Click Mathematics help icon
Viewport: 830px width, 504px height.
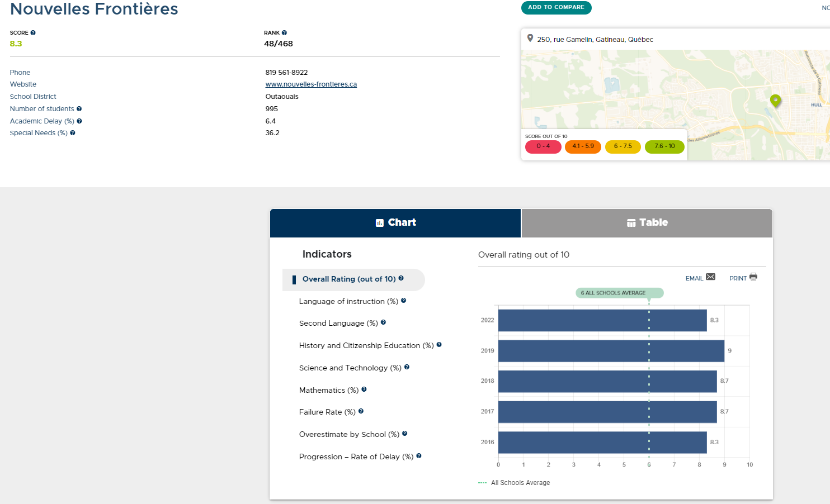[x=364, y=389]
